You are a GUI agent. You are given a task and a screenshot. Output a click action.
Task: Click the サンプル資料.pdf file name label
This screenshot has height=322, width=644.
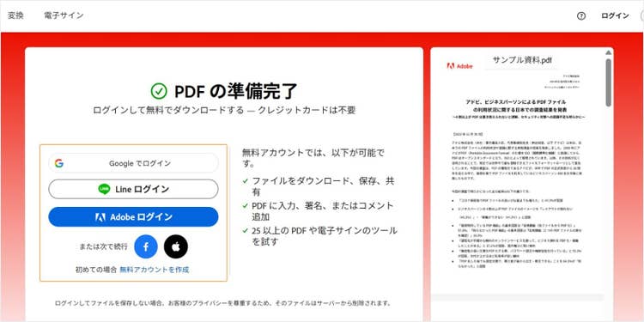[522, 60]
